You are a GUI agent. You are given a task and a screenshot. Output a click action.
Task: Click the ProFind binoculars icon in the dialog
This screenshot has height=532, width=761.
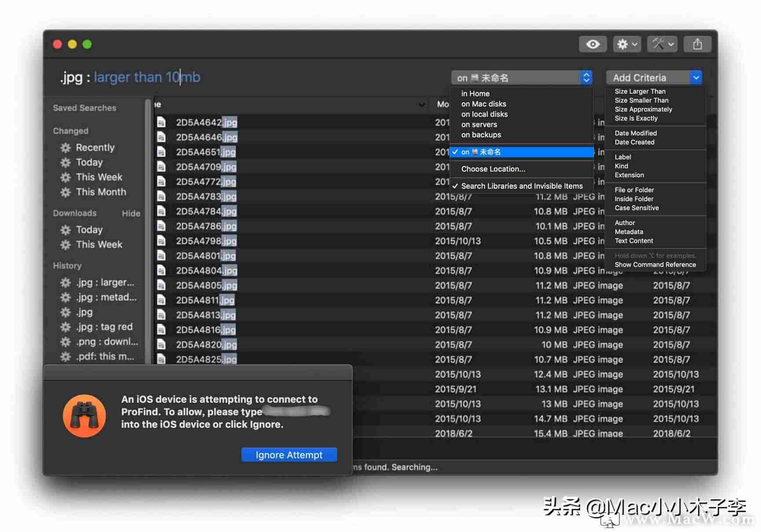pyautogui.click(x=84, y=416)
